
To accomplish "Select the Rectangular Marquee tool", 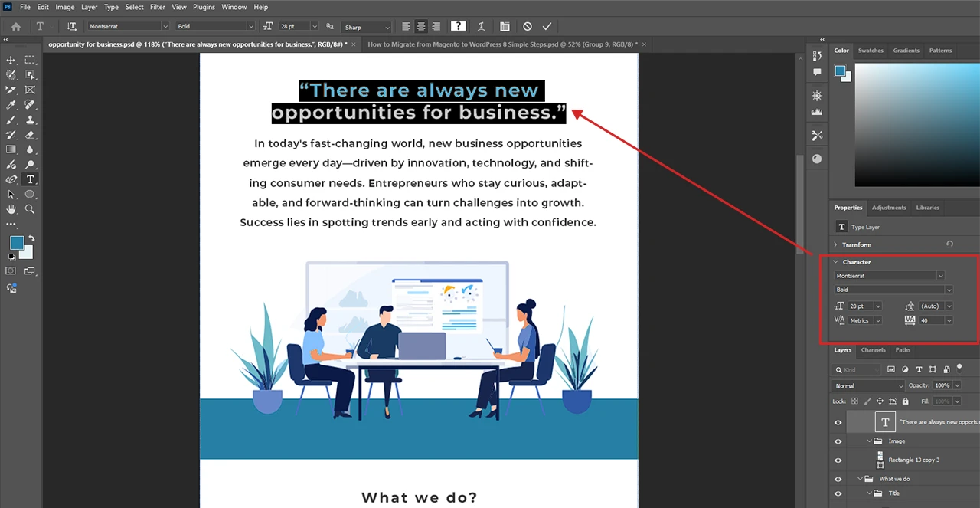I will pyautogui.click(x=30, y=60).
